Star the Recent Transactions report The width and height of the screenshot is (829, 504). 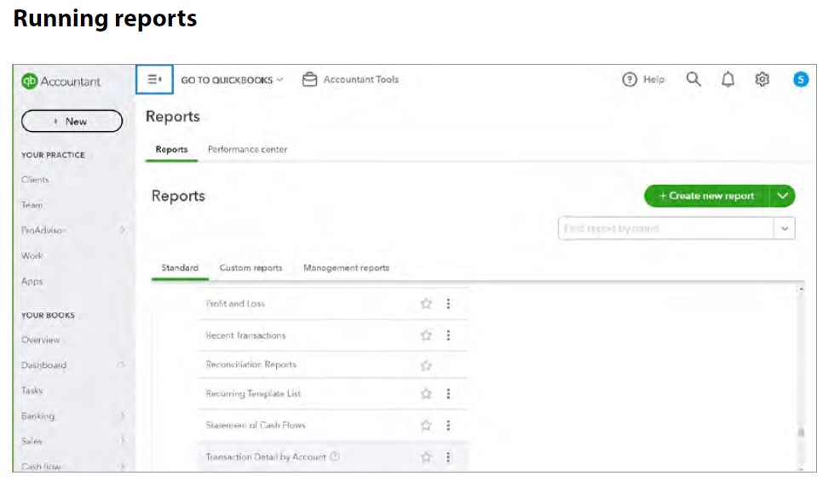coord(426,335)
